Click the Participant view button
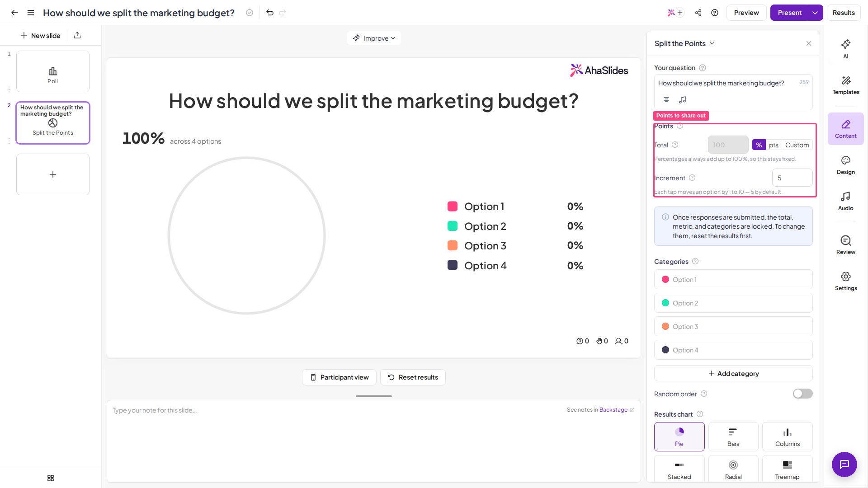 tap(339, 377)
